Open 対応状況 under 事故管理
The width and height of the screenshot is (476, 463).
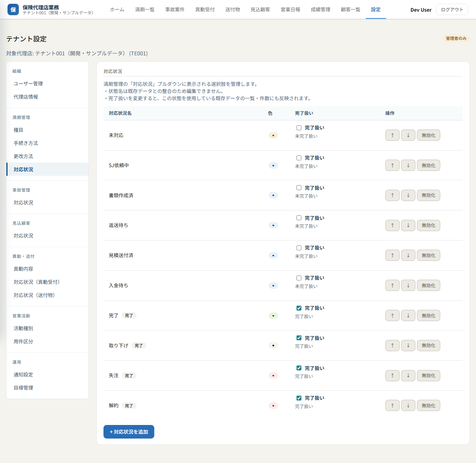coord(47,203)
